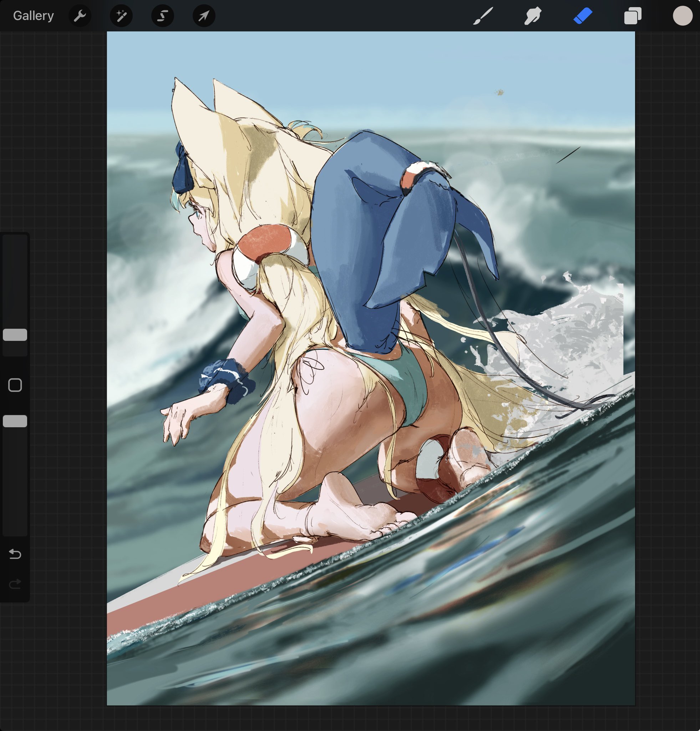The image size is (700, 731).
Task: Open the Actions wrench menu
Action: pyautogui.click(x=80, y=16)
